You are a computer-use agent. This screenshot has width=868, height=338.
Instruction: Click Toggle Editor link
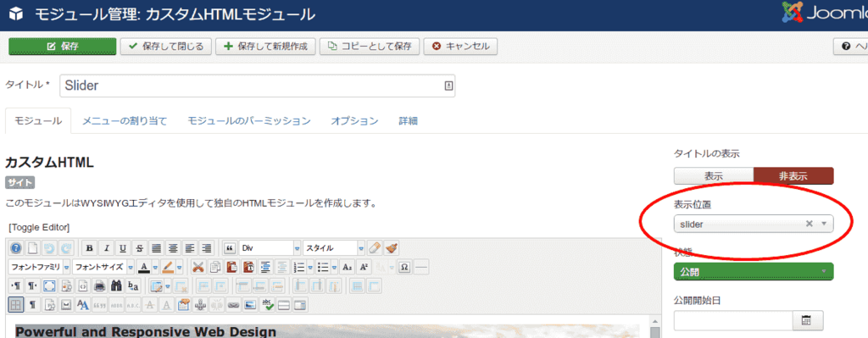(x=39, y=227)
